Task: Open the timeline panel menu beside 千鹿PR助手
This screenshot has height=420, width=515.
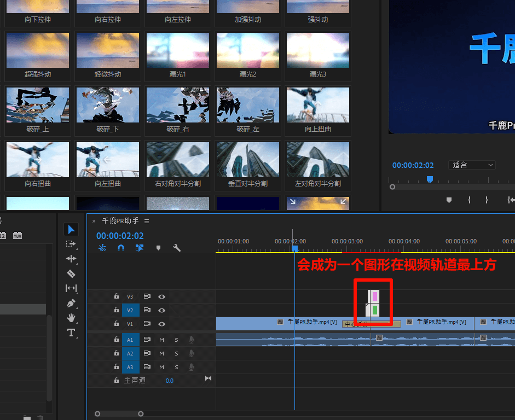Action: (x=147, y=221)
